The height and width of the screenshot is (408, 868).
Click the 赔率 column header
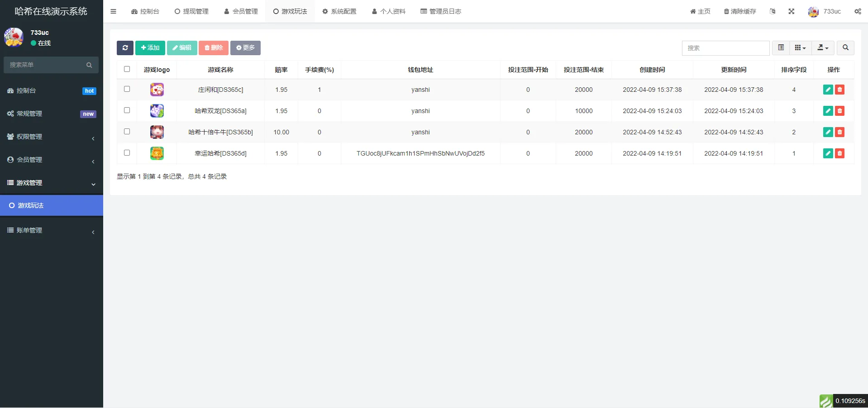[x=281, y=70]
